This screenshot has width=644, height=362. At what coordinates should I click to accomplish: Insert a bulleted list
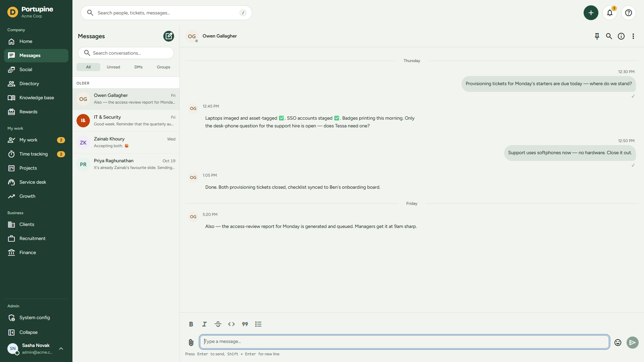[258, 324]
